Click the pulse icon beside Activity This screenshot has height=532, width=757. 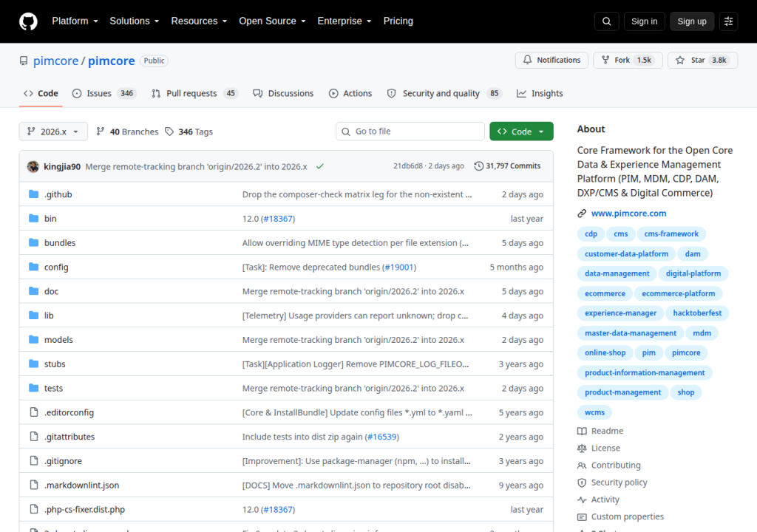pos(582,499)
